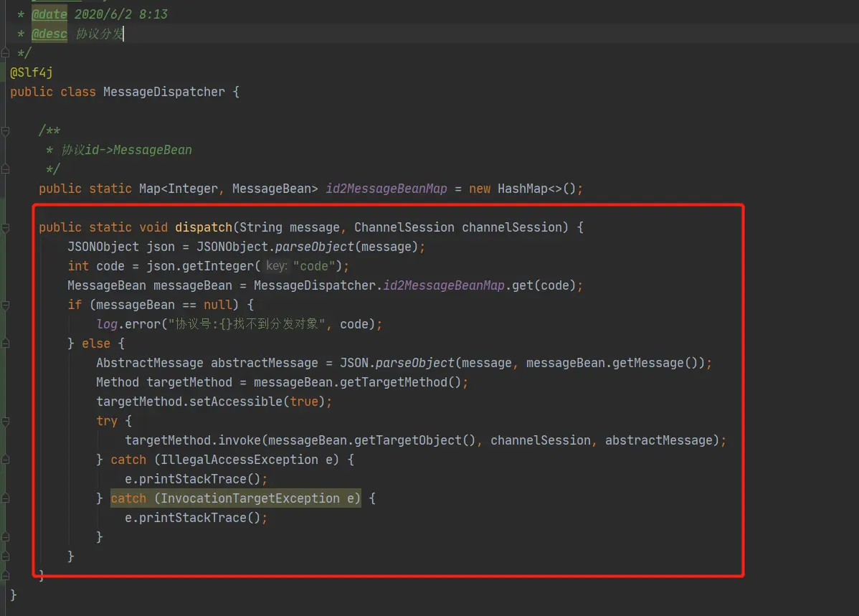Fold the try block from the gutter
Screen dimensions: 859x616
pos(6,422)
